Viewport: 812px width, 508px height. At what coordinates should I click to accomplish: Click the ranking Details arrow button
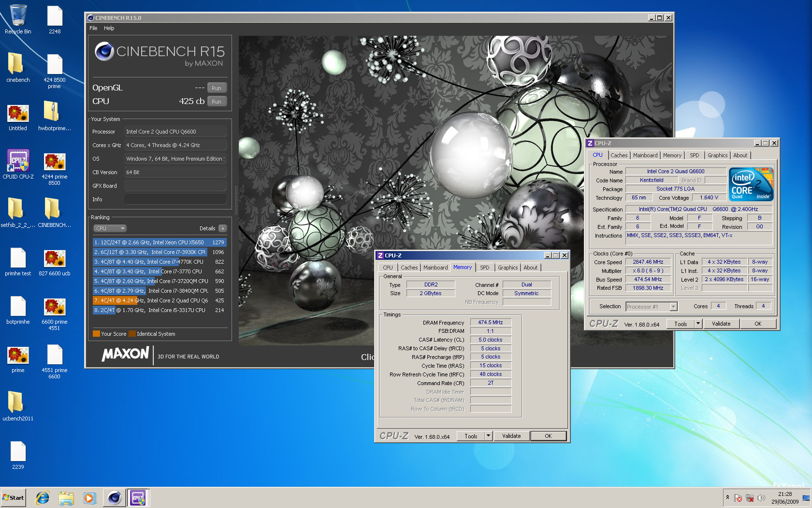[x=222, y=228]
